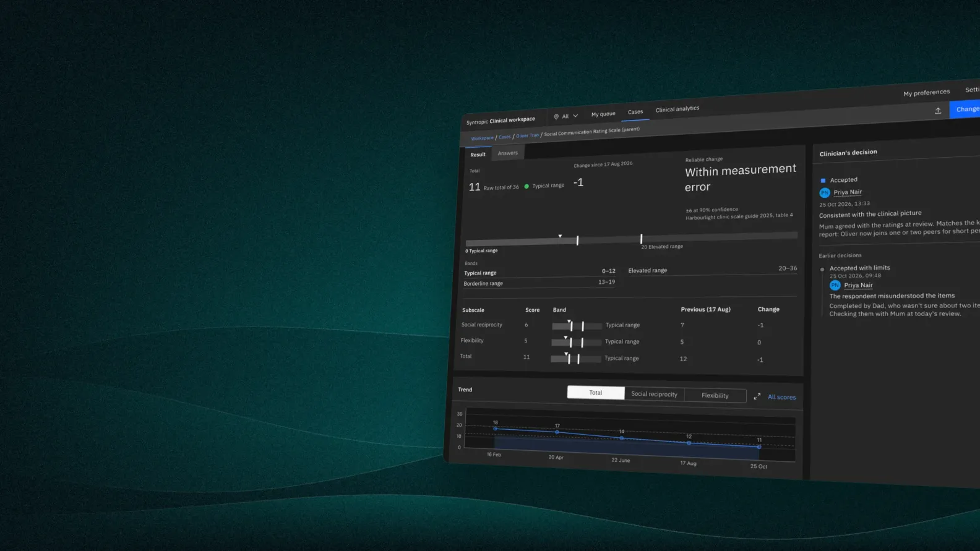Go to the My queue tab
Viewport: 980px width, 551px height.
(603, 114)
